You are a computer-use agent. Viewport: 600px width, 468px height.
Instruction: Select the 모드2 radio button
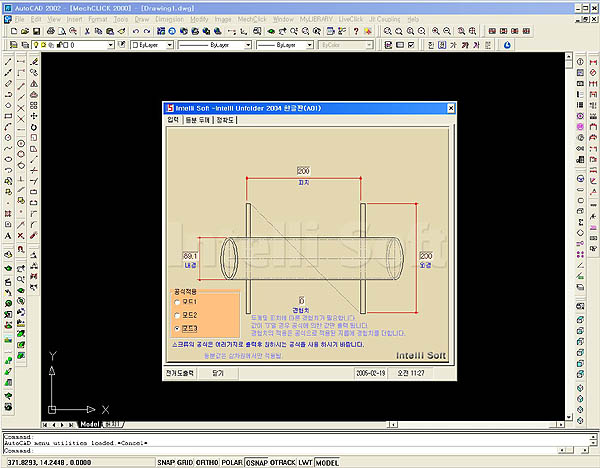coord(177,315)
